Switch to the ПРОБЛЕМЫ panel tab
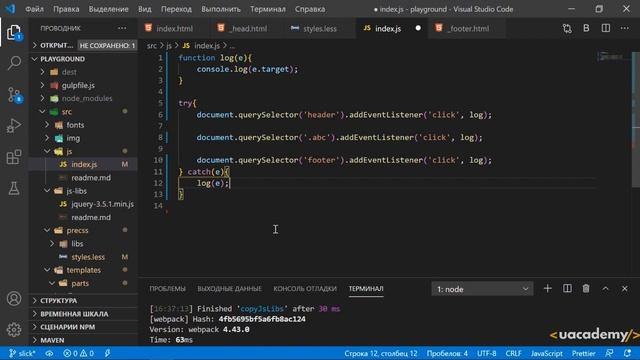 coord(167,289)
